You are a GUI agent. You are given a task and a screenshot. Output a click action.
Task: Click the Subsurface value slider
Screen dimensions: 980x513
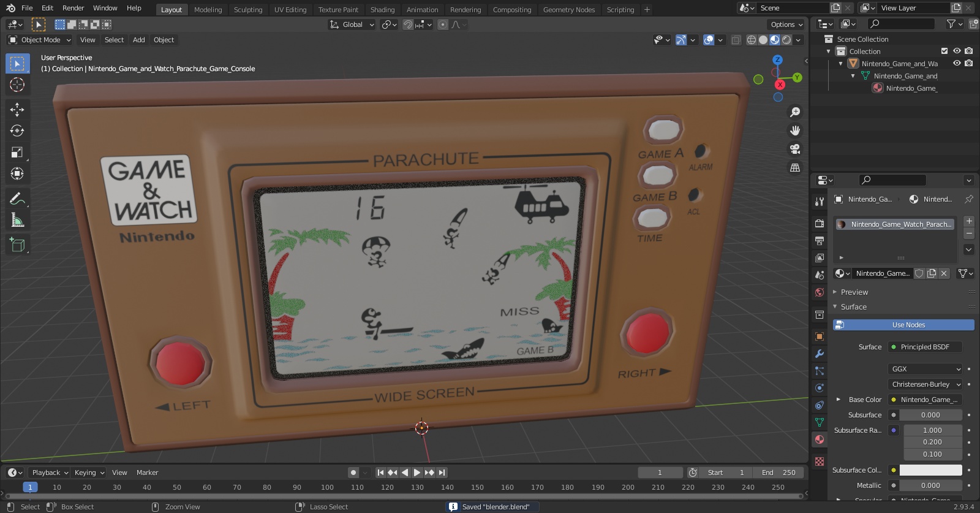tap(931, 415)
